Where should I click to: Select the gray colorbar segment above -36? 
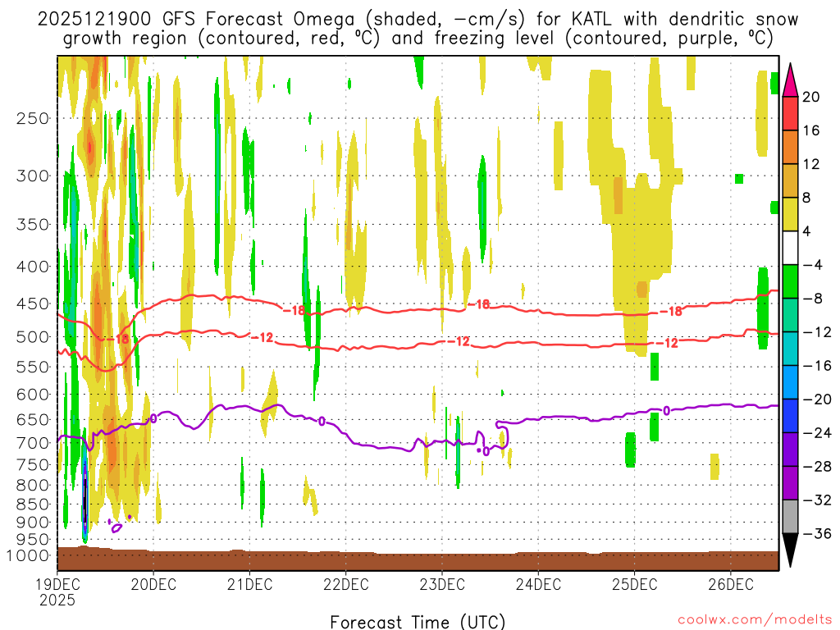(x=791, y=517)
